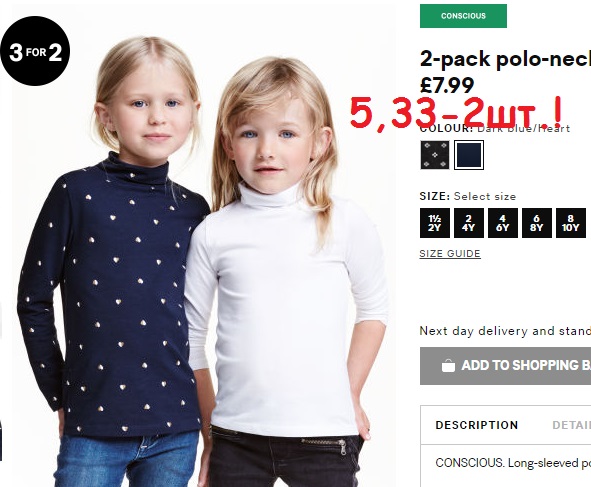Choose size 4-6Y
The image size is (591, 487).
click(x=503, y=223)
